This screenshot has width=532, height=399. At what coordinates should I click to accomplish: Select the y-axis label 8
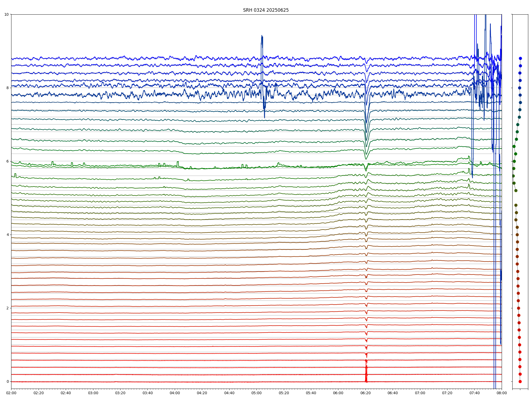[7, 88]
